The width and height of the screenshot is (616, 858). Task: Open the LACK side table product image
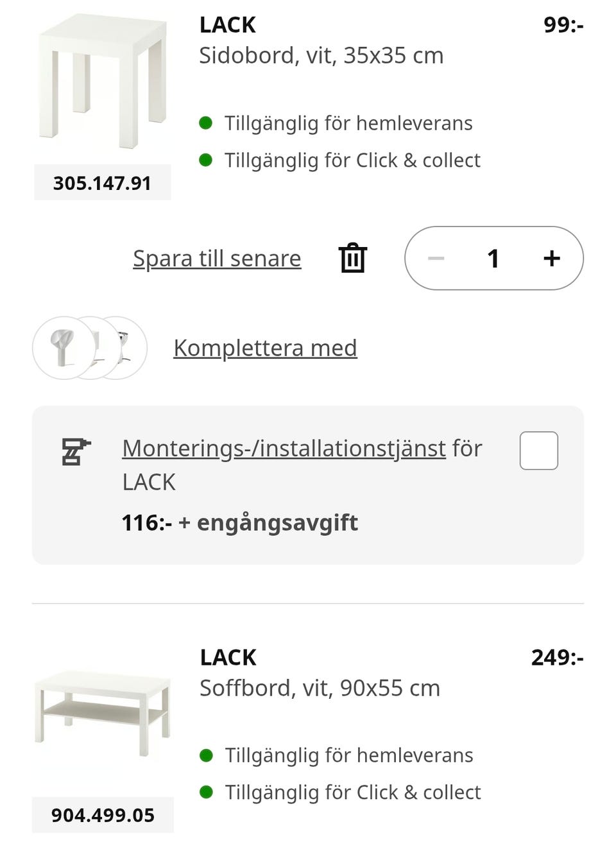[x=103, y=83]
